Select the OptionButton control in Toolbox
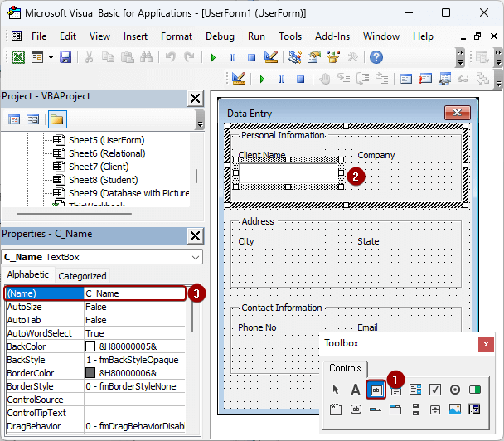The image size is (504, 441). [455, 389]
